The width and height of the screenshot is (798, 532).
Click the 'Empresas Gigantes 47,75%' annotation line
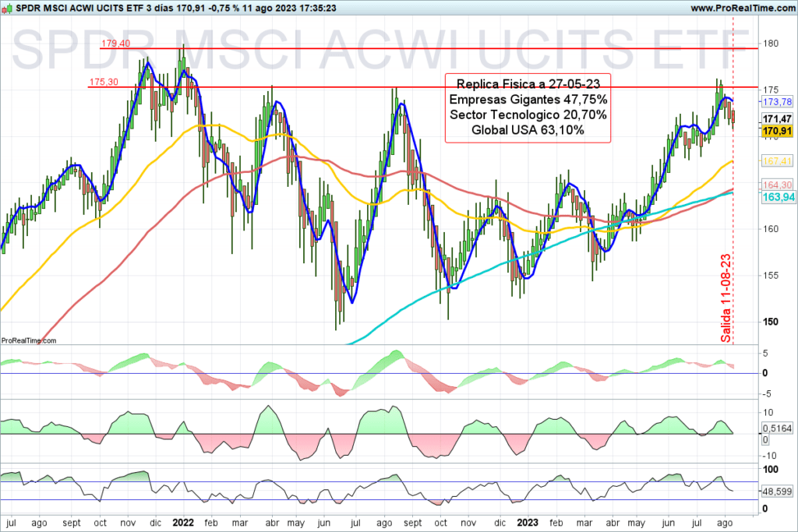(x=528, y=99)
